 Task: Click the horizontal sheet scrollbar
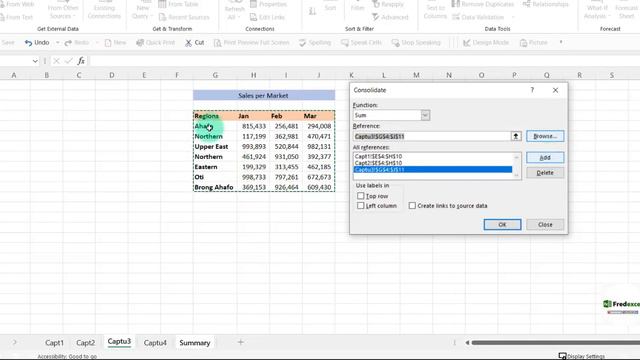[x=555, y=342]
